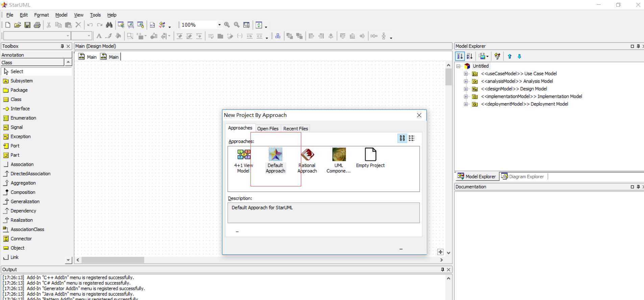The image size is (644, 300).
Task: Expand the Analysis Model tree node
Action: pos(466,81)
